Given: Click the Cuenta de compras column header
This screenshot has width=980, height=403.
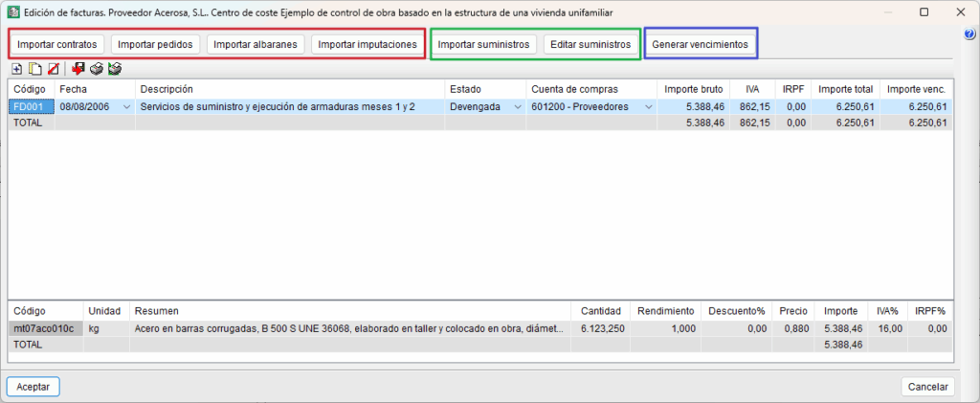Looking at the screenshot, I should pyautogui.click(x=591, y=89).
